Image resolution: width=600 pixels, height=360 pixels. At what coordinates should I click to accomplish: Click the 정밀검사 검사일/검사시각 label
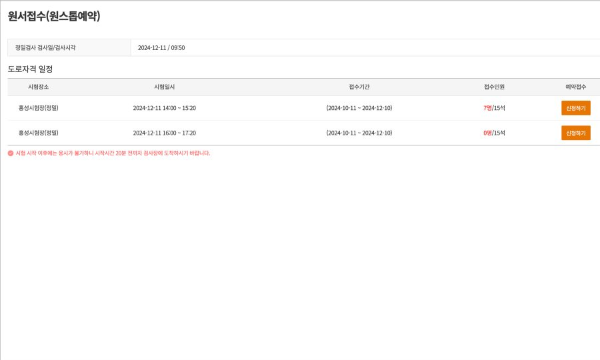[45, 48]
